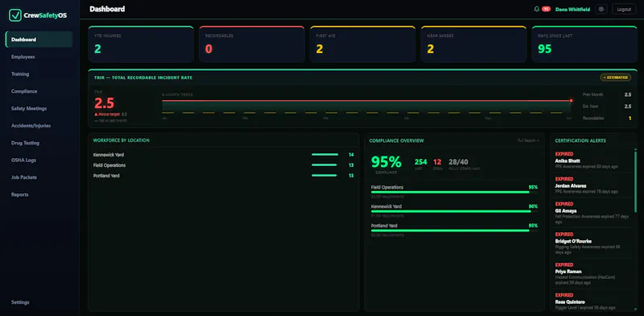The width and height of the screenshot is (644, 316).
Task: Open the Full Report link in Compliance Overview
Action: [529, 141]
